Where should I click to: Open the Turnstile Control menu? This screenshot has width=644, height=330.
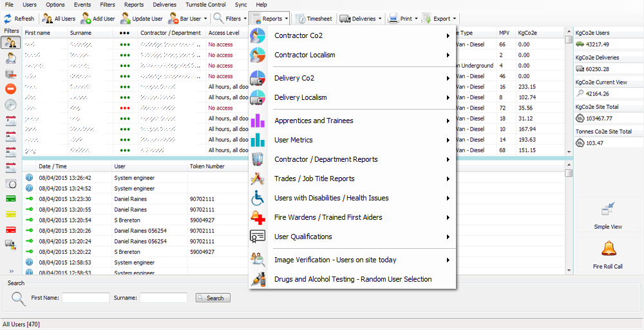(x=205, y=5)
